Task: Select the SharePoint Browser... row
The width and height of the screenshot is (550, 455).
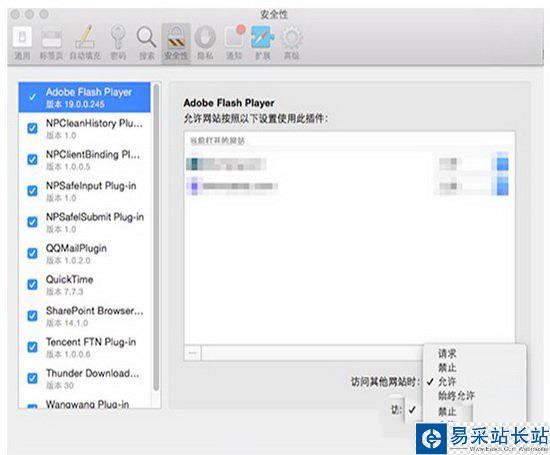Action: [85, 316]
